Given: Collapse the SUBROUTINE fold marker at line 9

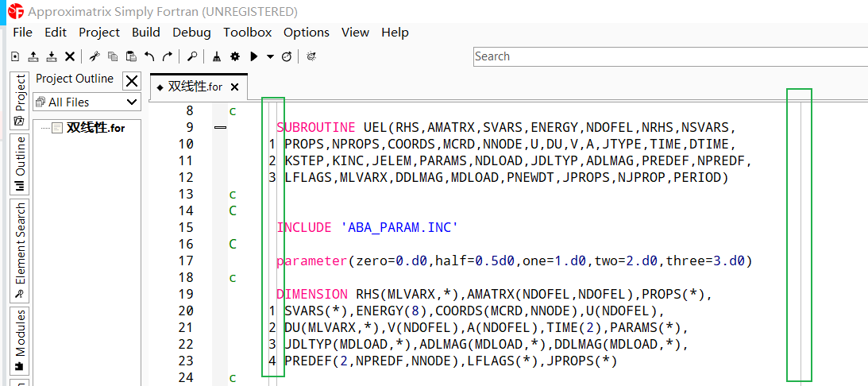Looking at the screenshot, I should [x=220, y=127].
